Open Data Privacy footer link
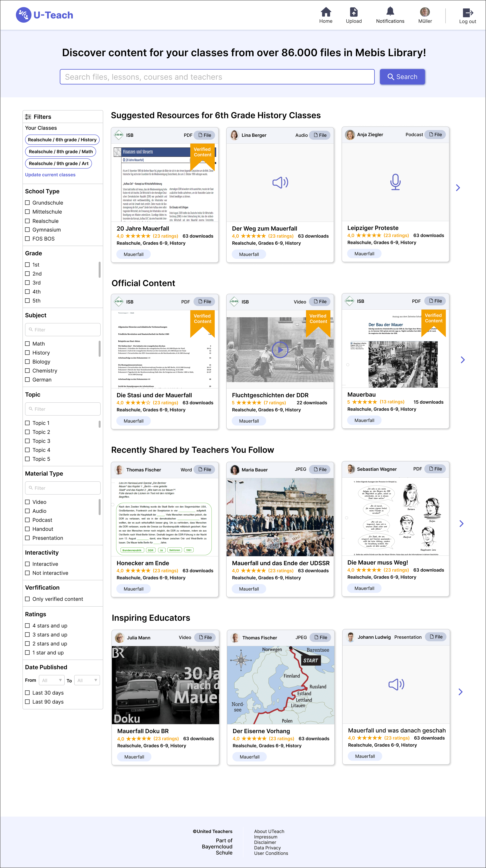 click(267, 848)
